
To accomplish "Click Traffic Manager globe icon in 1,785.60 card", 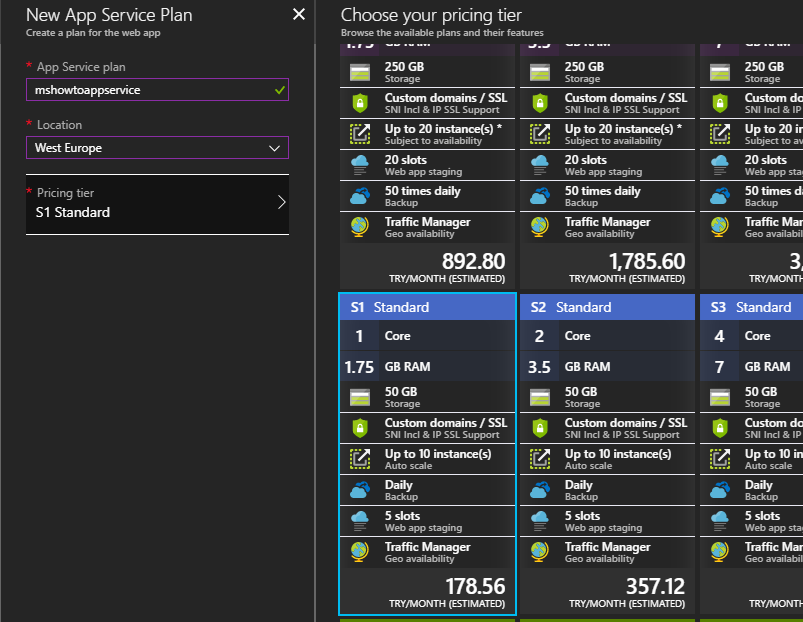I will pyautogui.click(x=540, y=227).
